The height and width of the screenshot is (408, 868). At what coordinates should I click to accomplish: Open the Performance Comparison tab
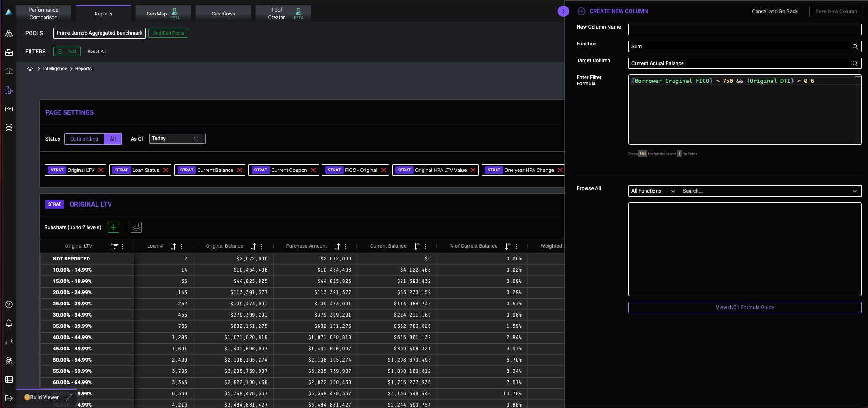[x=44, y=14]
